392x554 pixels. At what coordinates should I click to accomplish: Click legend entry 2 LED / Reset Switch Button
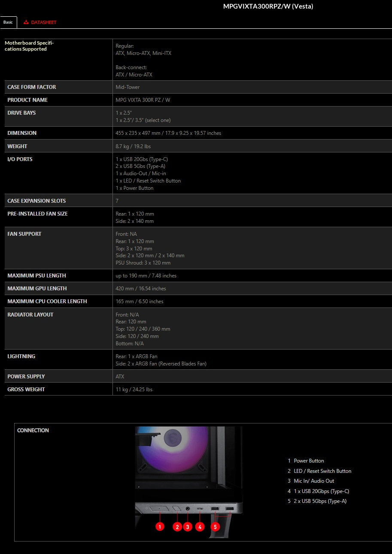tap(319, 471)
